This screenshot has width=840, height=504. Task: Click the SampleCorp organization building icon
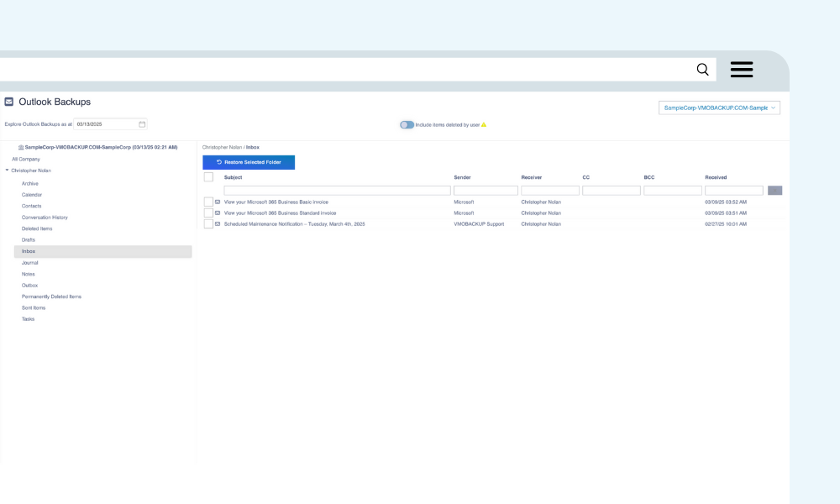click(20, 147)
